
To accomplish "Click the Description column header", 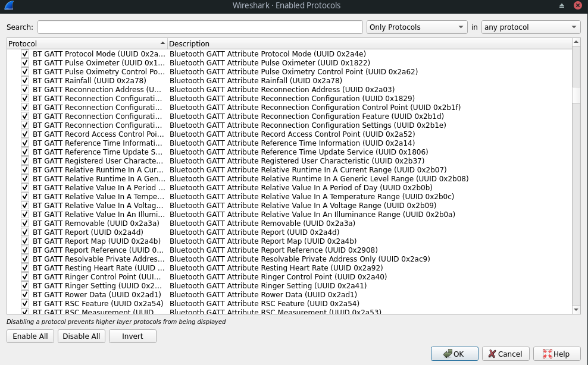I will [x=370, y=43].
